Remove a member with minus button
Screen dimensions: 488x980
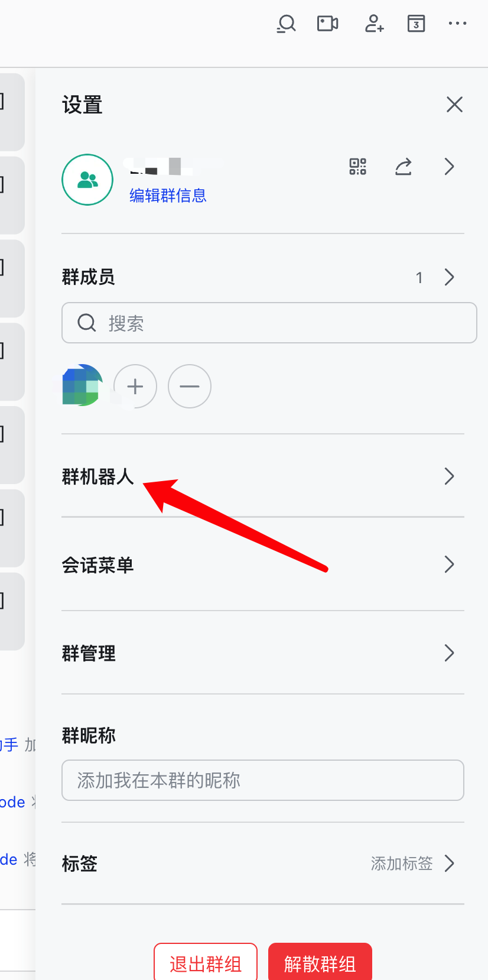click(190, 387)
